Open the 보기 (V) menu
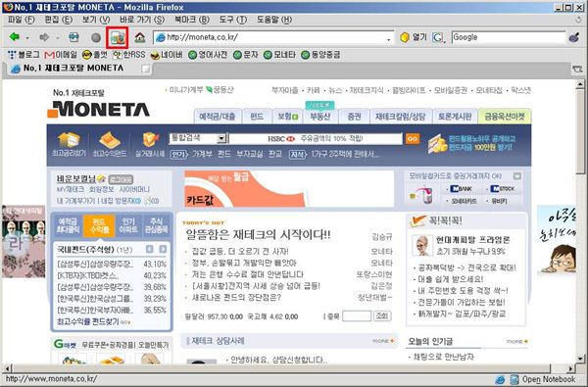 (x=96, y=20)
